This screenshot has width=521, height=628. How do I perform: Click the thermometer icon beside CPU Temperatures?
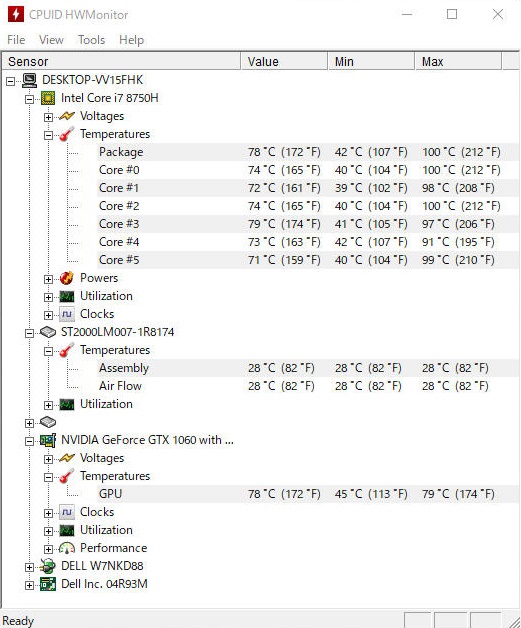tap(67, 134)
